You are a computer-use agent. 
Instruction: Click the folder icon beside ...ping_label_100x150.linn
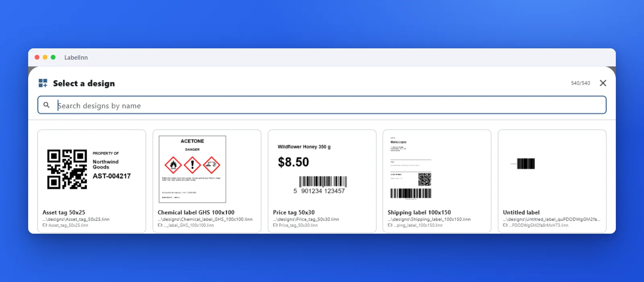click(x=390, y=225)
